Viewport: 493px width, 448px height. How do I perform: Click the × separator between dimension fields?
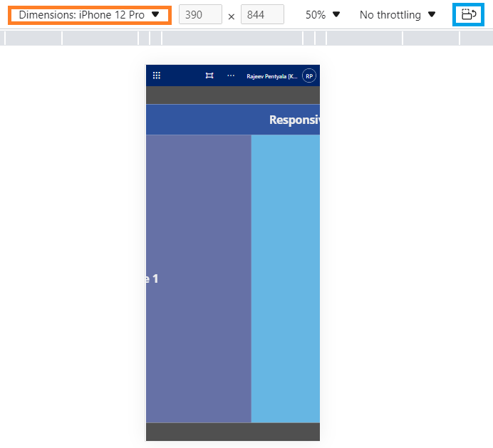pos(231,16)
